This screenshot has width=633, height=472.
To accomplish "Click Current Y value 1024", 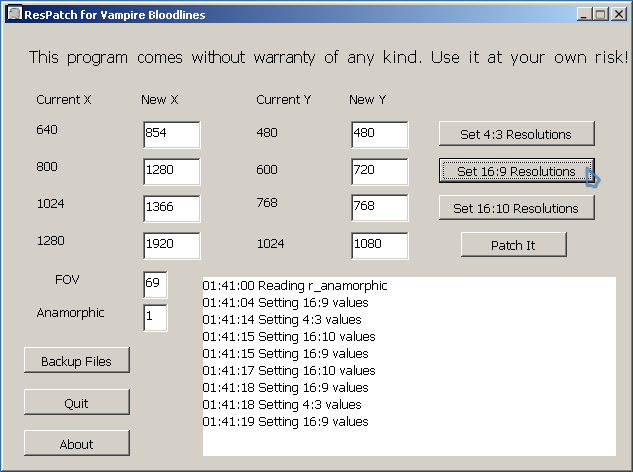I will (x=270, y=244).
